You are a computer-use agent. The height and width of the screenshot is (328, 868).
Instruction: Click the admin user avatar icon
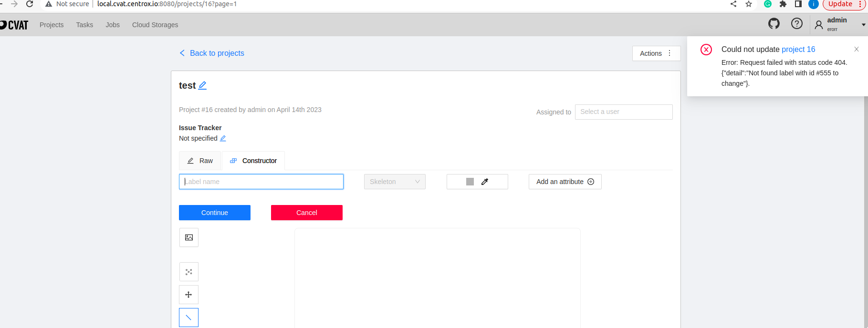coord(819,25)
